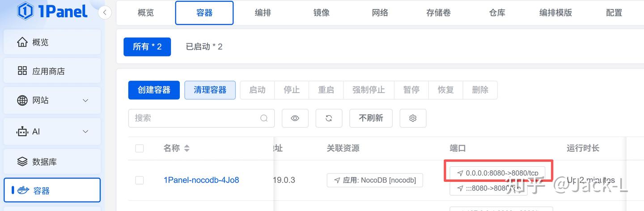Click the magnifier icon in the search box
644x211 pixels.
coord(264,118)
